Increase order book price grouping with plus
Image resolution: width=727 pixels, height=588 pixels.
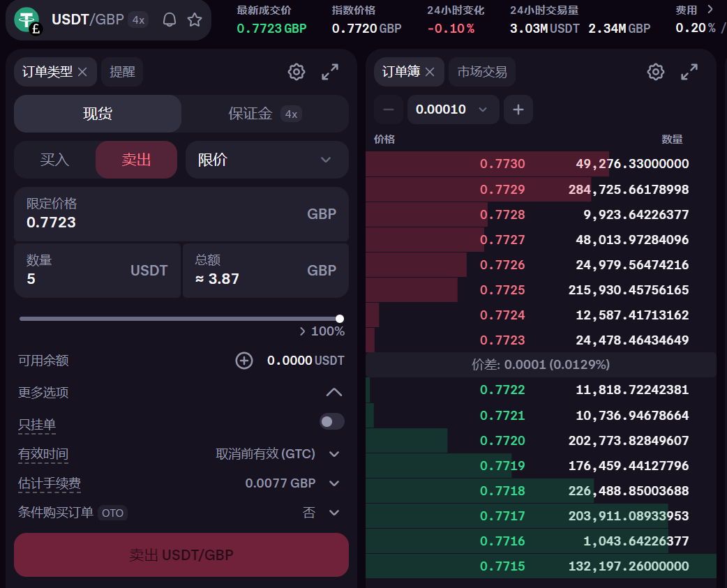pos(518,110)
